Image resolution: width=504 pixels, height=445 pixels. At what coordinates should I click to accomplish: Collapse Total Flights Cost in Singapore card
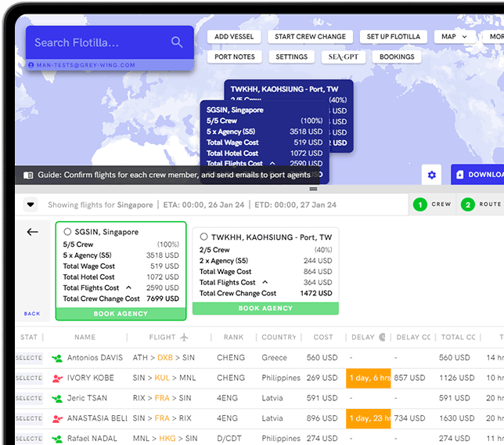[x=128, y=288]
